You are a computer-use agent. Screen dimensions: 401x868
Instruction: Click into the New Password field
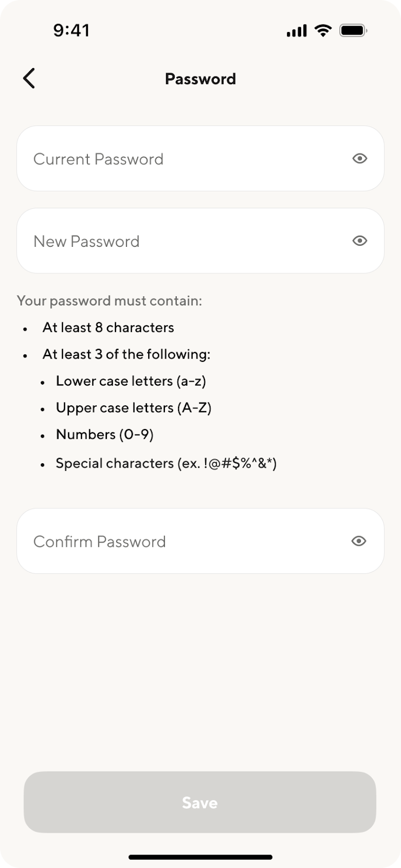pyautogui.click(x=179, y=241)
